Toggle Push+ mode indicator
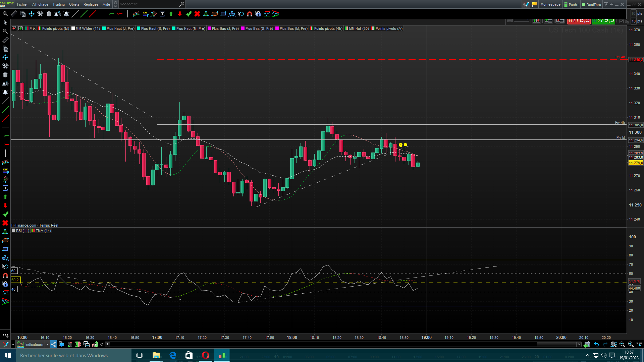 572,4
